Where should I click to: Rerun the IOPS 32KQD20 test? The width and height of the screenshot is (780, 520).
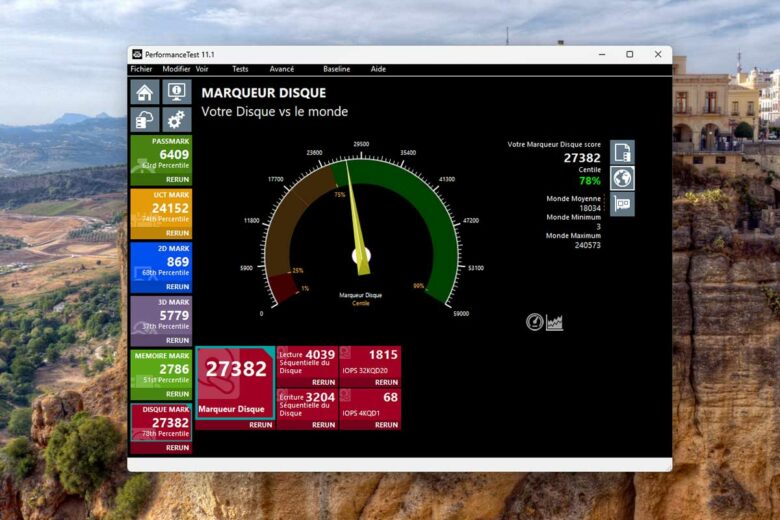[387, 383]
